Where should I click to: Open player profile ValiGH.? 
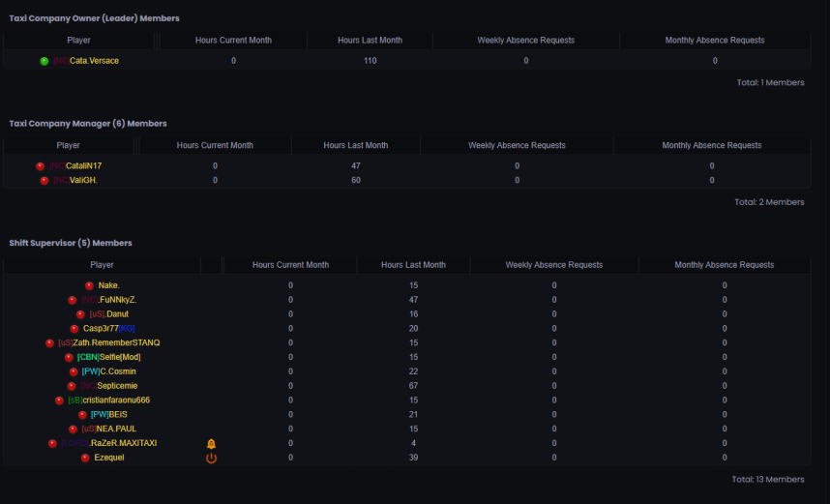(x=75, y=180)
